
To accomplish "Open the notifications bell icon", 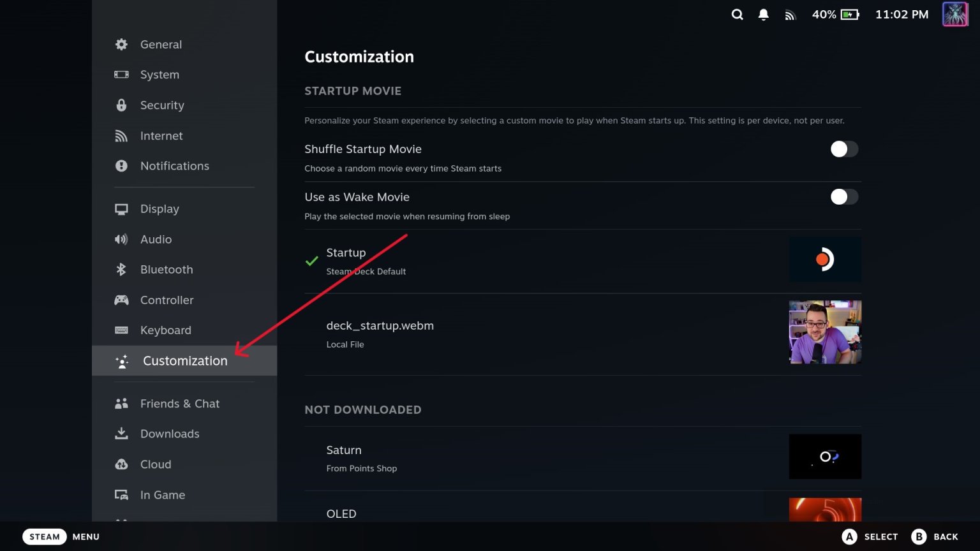I will [763, 15].
